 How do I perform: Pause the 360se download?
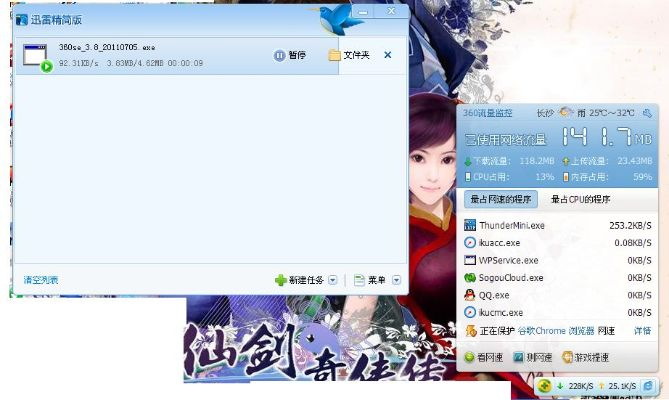tap(290, 55)
